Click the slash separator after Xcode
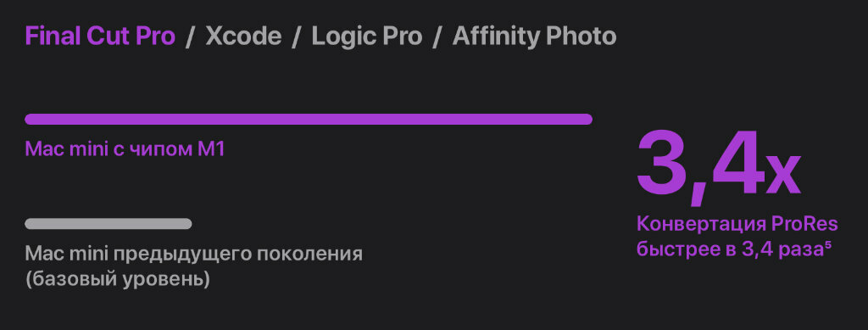 coord(297,37)
